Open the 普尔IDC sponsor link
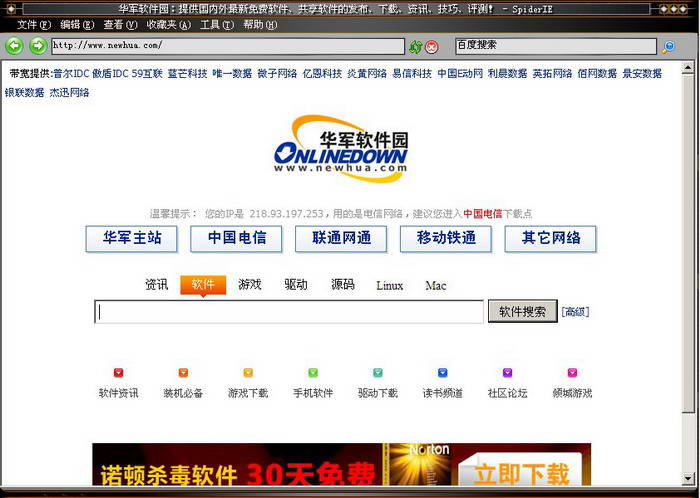 71,74
